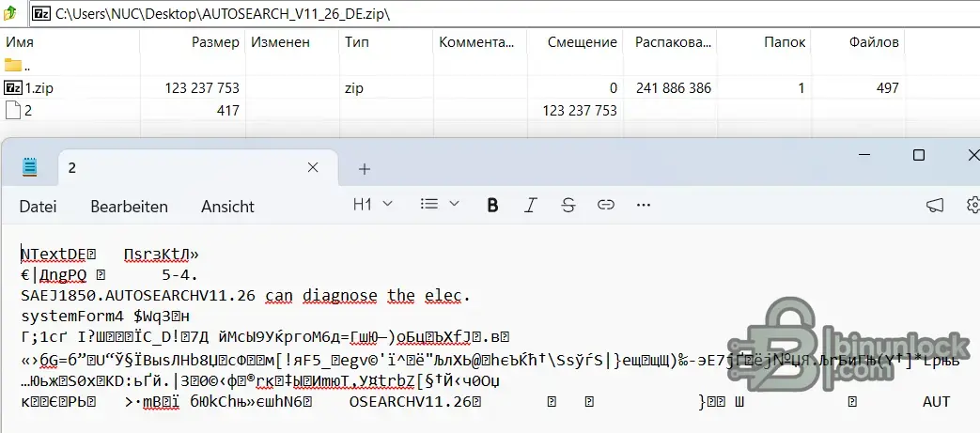Toggle strikethrough formatting in Notepad

(x=568, y=205)
